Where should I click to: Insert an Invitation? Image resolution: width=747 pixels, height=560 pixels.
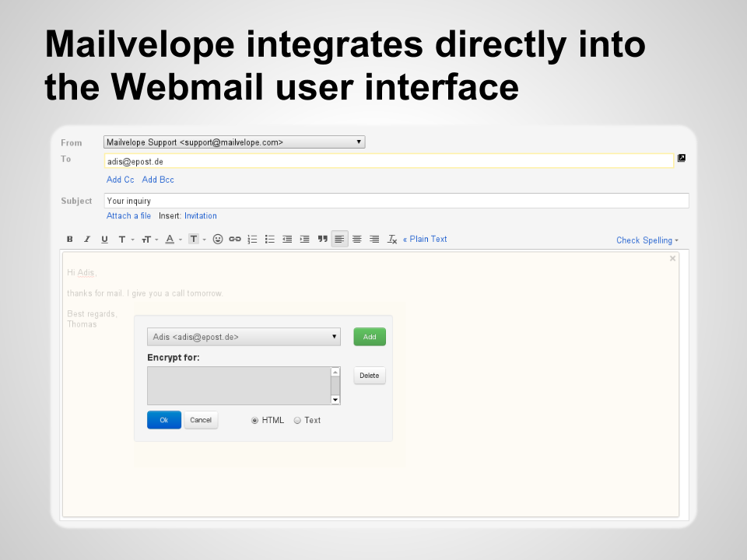(x=201, y=215)
